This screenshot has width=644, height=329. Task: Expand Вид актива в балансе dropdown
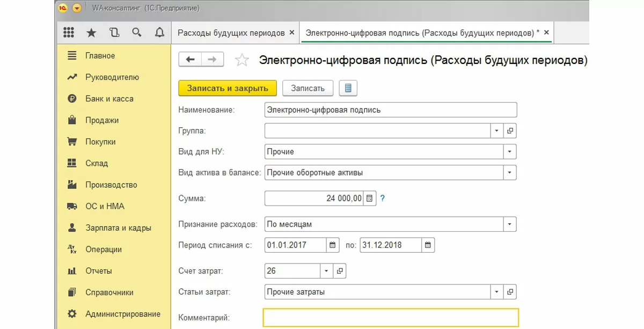point(510,173)
